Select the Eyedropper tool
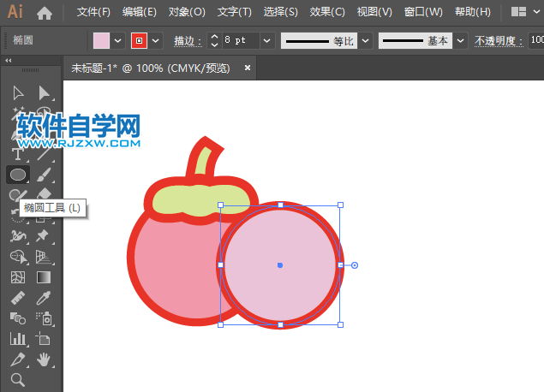Viewport: 544px width, 392px height. [x=44, y=298]
